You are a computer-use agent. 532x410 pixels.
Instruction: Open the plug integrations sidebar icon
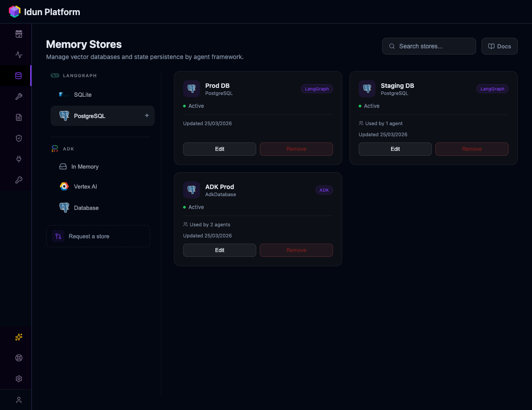(x=19, y=159)
